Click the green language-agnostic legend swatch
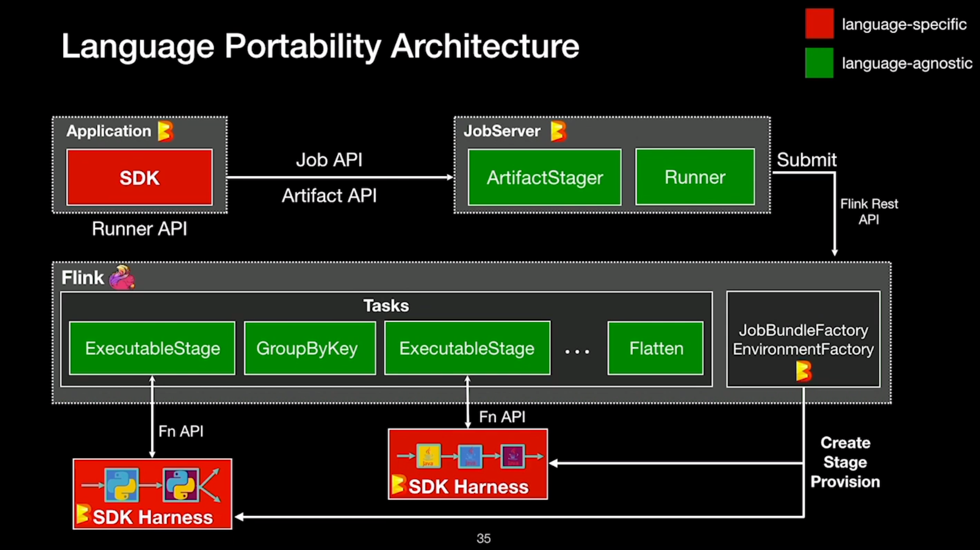 coord(819,63)
